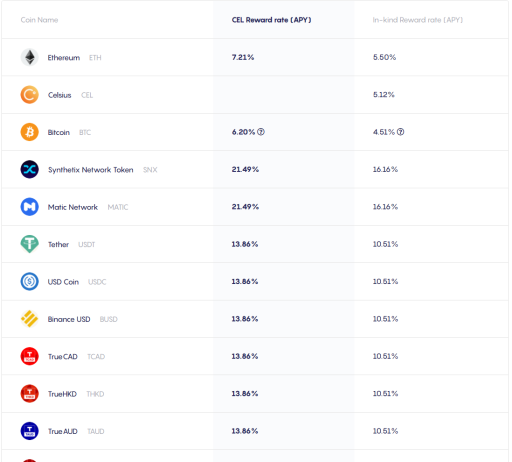Click the TAUD ticker symbol
Viewport: 512px width, 462px height.
96,431
